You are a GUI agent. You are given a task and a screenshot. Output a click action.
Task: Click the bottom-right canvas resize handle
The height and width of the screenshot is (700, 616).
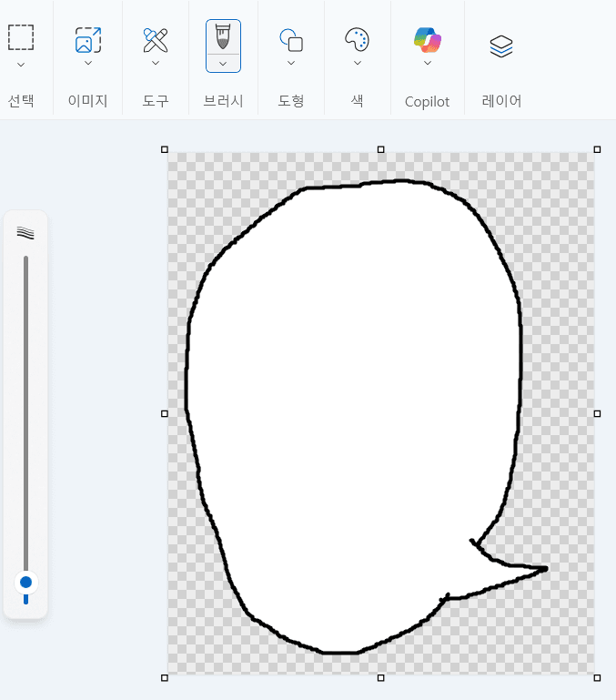pos(597,677)
